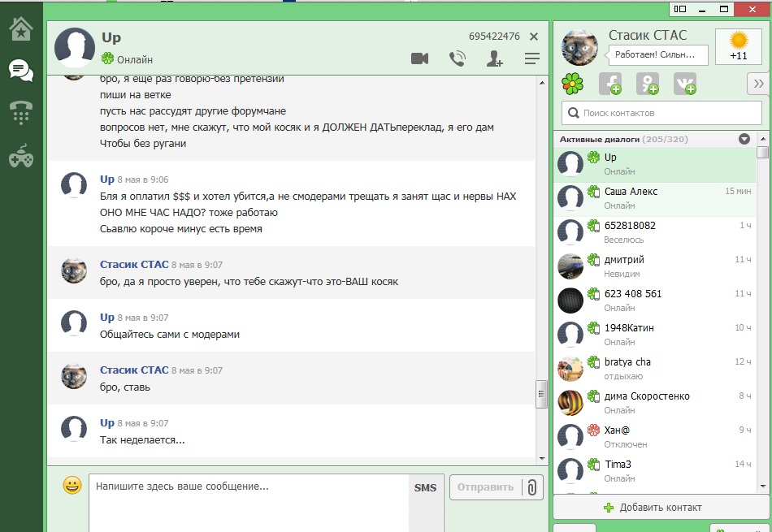This screenshot has width=772, height=532.
Task: Click the Хан@ red offline flower icon
Action: click(594, 430)
